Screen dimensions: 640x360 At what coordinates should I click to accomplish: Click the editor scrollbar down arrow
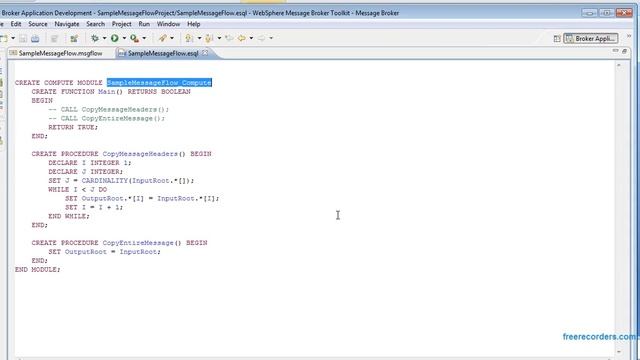tap(619, 351)
